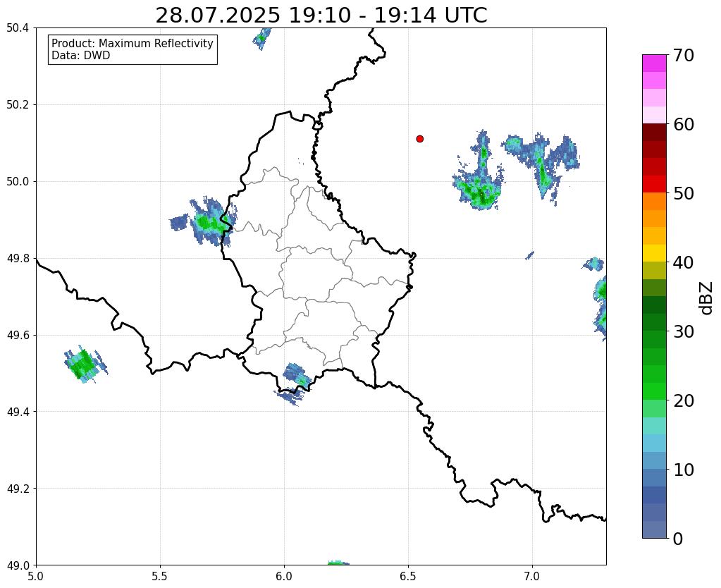Viewport: 721px width, 588px height.
Task: Click the 49.4 latitude axis label
Action: [x=18, y=412]
